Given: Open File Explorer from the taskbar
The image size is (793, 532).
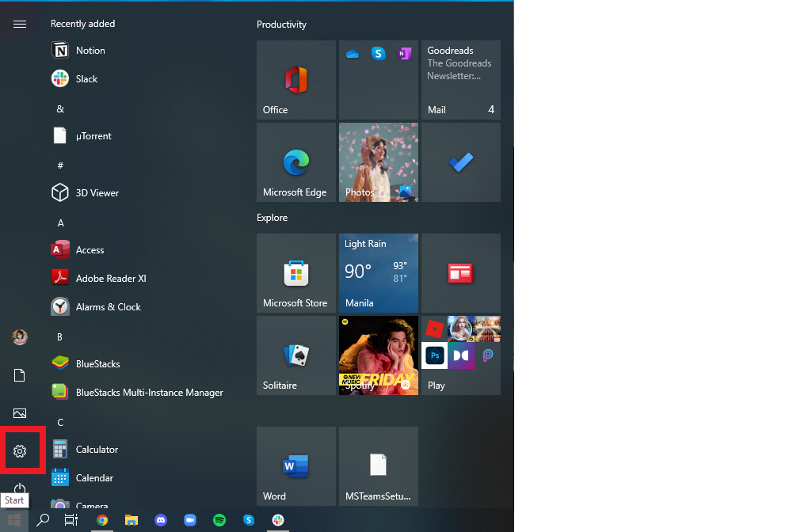Looking at the screenshot, I should click(x=132, y=520).
